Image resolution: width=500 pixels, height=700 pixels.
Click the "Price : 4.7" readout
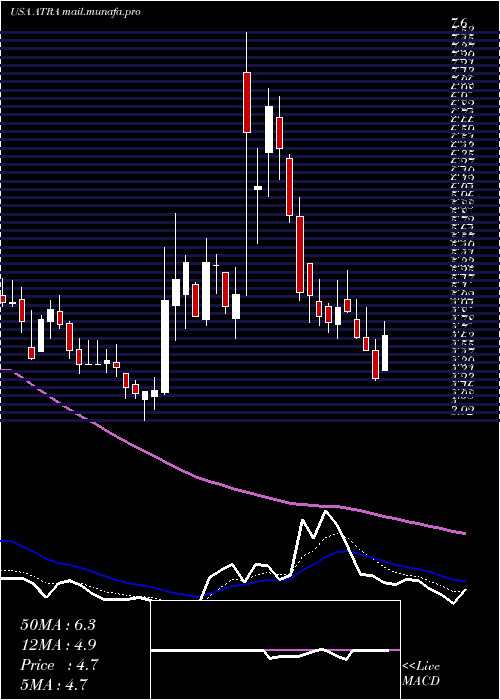[58, 665]
